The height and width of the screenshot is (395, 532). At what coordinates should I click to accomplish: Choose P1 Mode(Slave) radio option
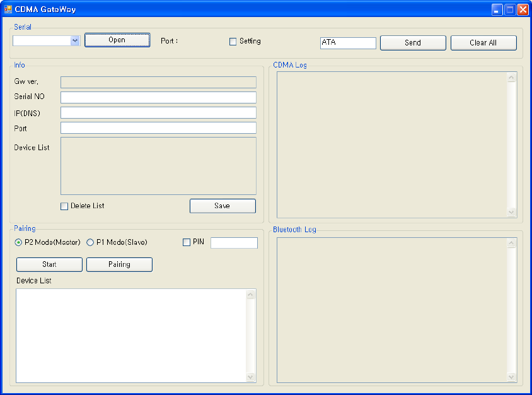90,242
